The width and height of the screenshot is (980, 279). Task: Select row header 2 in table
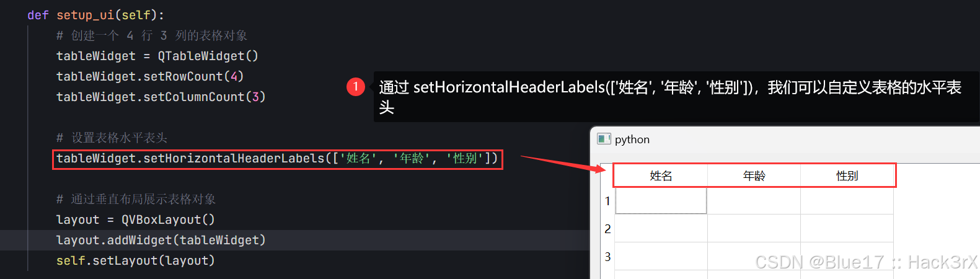coord(607,229)
